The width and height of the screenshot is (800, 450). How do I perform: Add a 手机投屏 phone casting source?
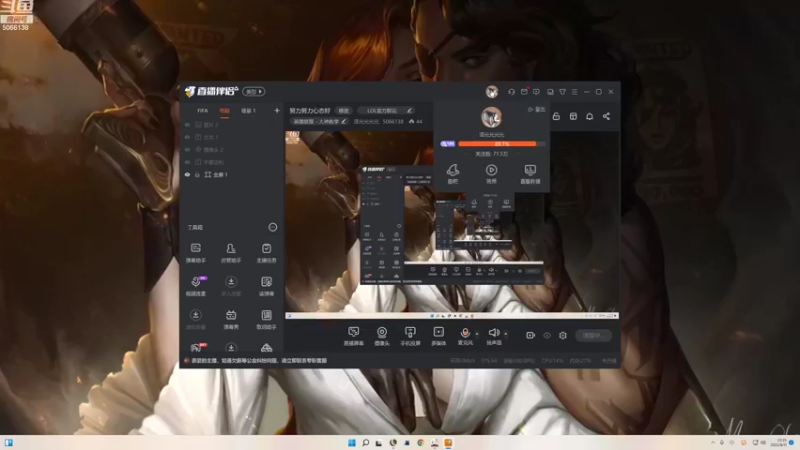click(x=410, y=336)
